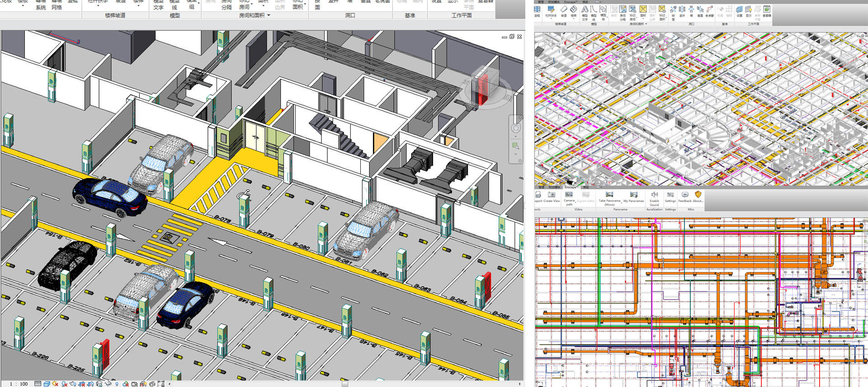Click the steering wheel navigation icon
Viewport: 868px width, 387px height.
(515, 128)
